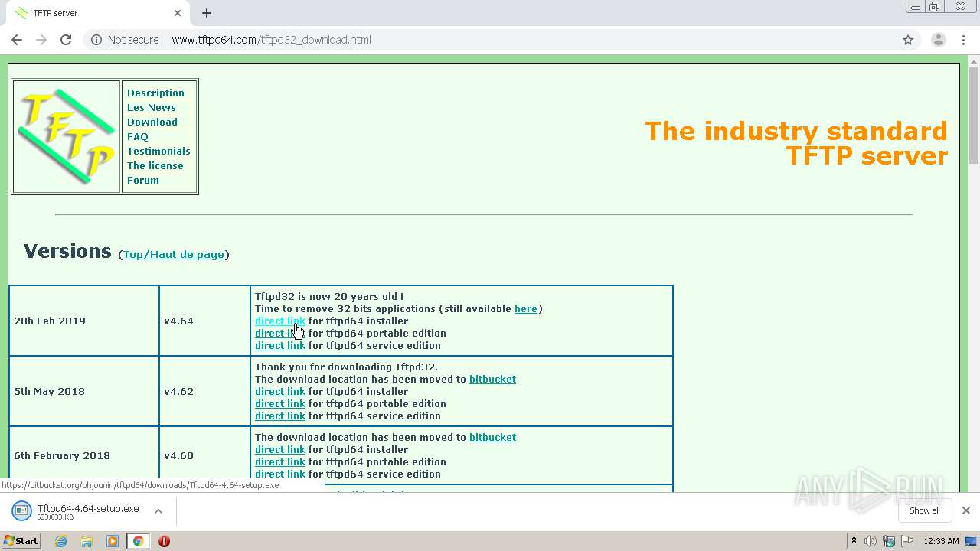Viewport: 980px width, 551px height.
Task: Switch to Chrome taskbar icon
Action: (x=138, y=541)
